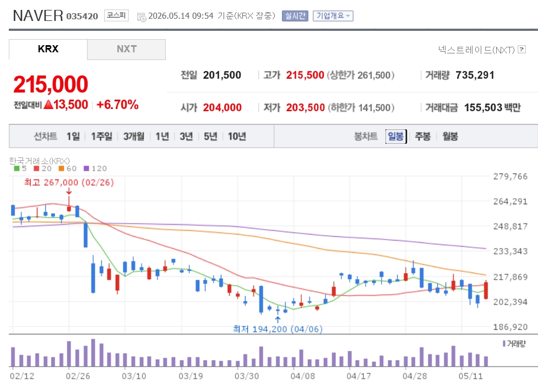538x392 pixels.
Task: Click the 05/11 date axis label
Action: click(470, 376)
